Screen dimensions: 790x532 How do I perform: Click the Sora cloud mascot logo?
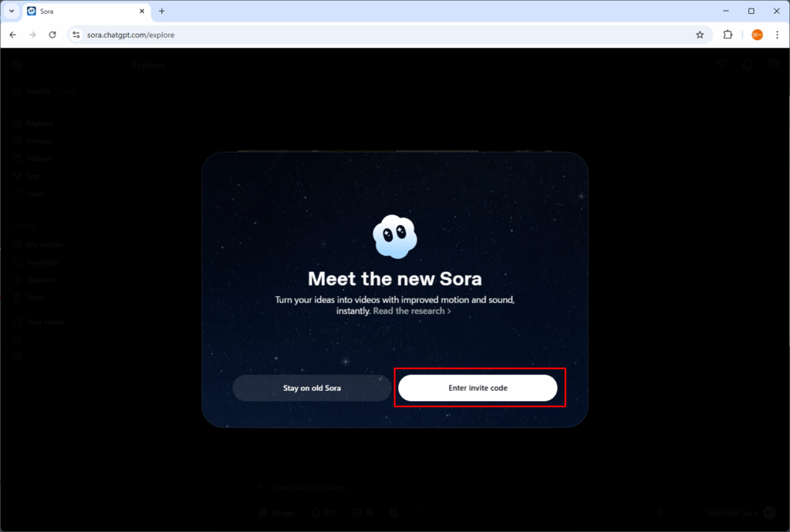[395, 237]
